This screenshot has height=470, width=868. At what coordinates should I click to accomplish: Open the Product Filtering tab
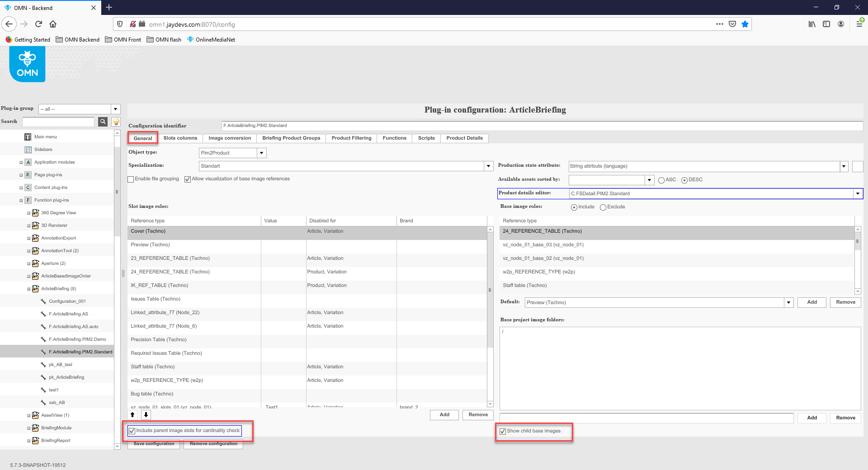351,138
